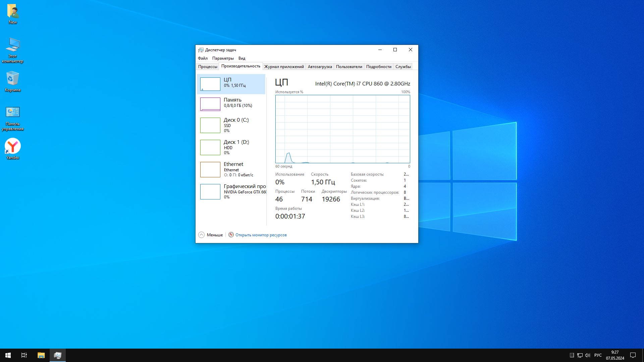Screen dimensions: 644x362
Task: Click the volume speaker tray icon
Action: point(587,355)
